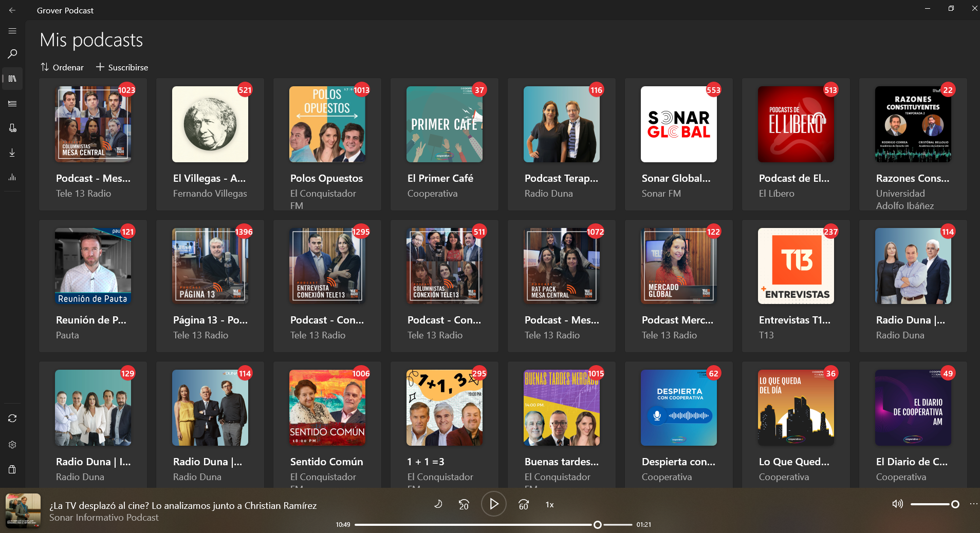Open Entrevistas T13 podcast
Screen dimensions: 980x533
(796, 286)
